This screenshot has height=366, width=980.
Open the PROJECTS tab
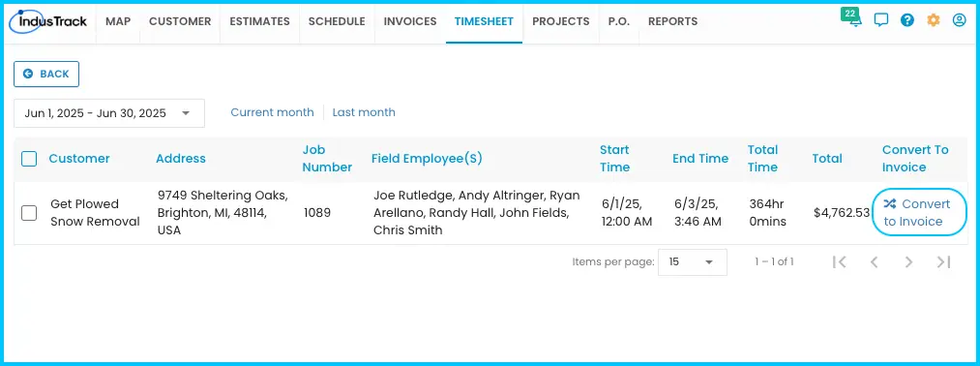pyautogui.click(x=561, y=22)
